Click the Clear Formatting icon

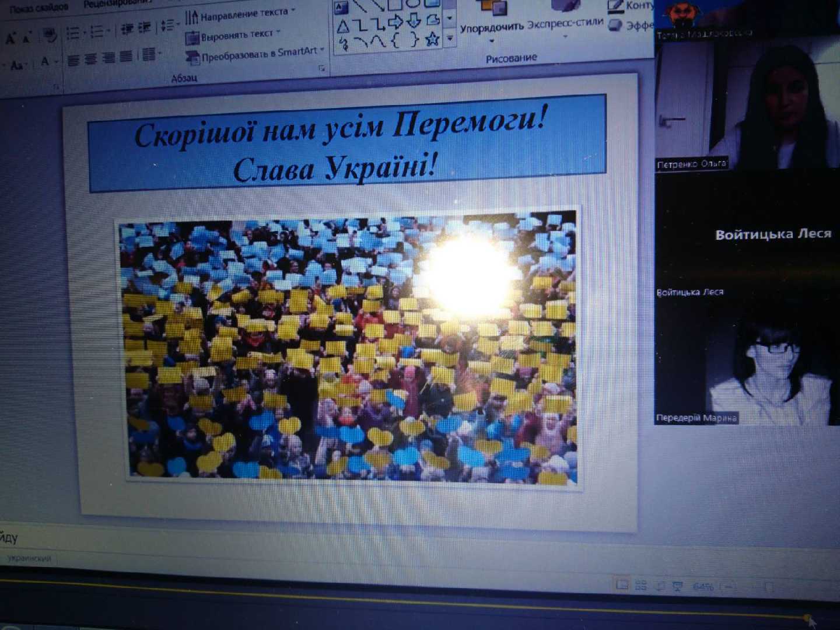click(x=50, y=36)
